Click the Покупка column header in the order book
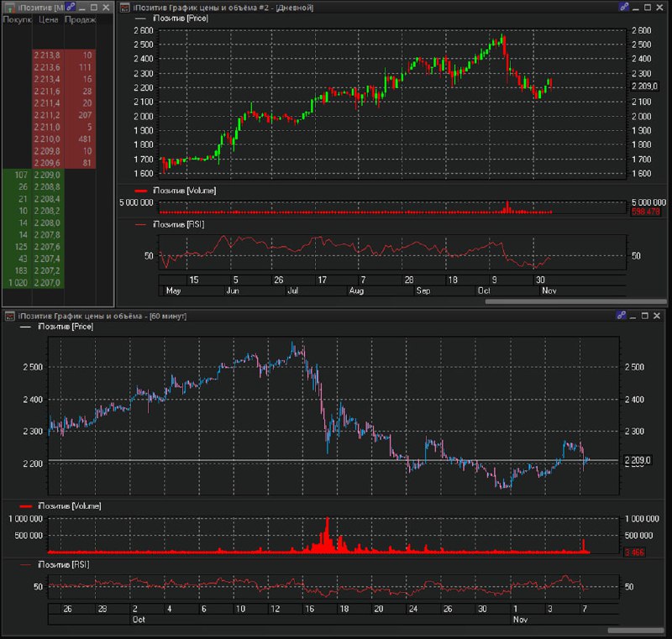672x639 pixels. 17,19
